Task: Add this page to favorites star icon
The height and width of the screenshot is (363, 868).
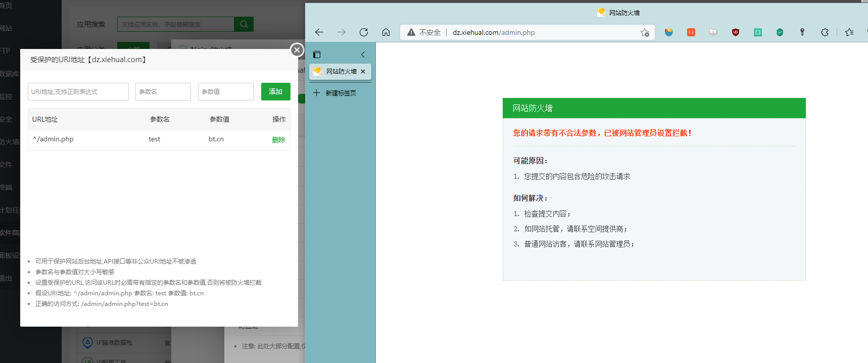Action: pyautogui.click(x=645, y=32)
